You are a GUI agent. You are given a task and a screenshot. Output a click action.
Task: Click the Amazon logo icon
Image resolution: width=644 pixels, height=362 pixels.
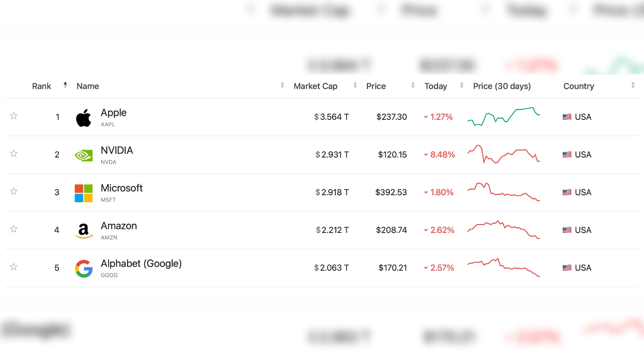(83, 230)
